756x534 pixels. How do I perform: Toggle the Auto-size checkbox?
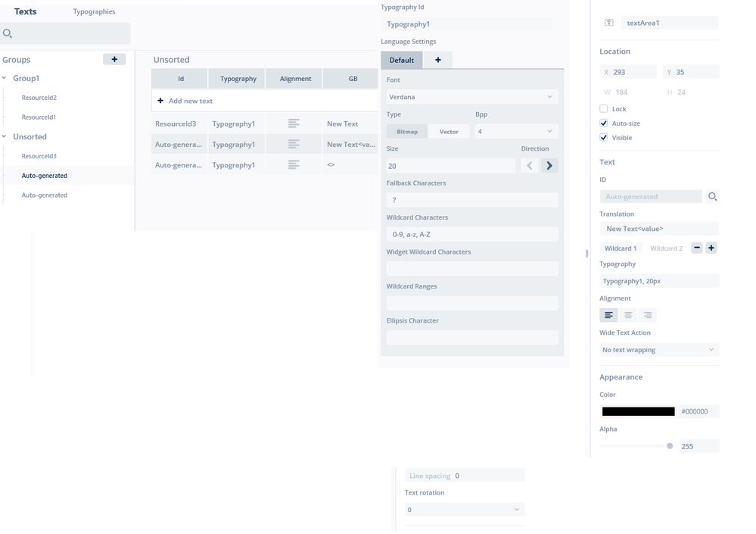coord(604,123)
